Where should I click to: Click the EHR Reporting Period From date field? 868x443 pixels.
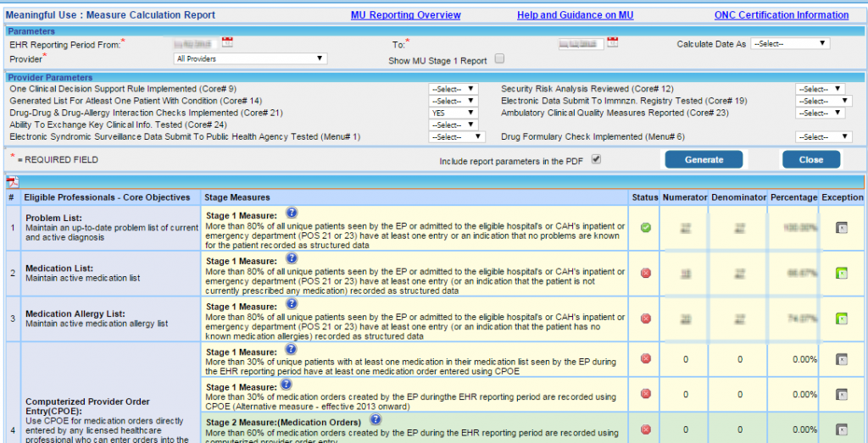coord(193,43)
